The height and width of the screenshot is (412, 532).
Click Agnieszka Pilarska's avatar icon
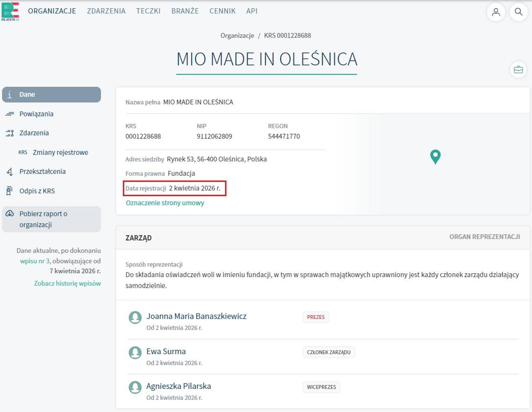point(135,387)
